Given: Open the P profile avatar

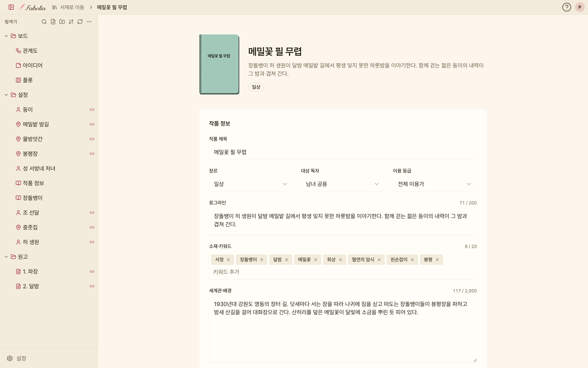Looking at the screenshot, I should point(580,7).
